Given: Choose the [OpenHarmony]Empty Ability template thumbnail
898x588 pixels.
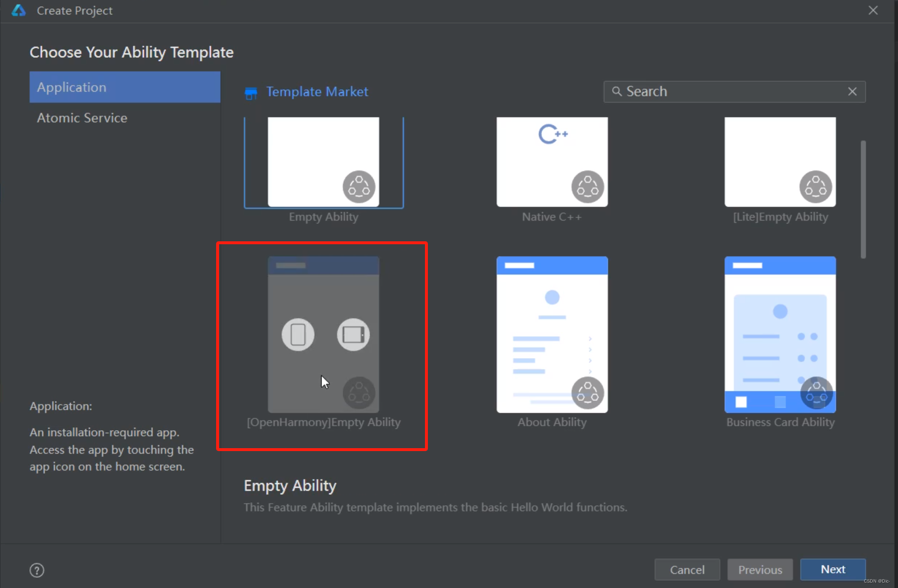Looking at the screenshot, I should [323, 335].
